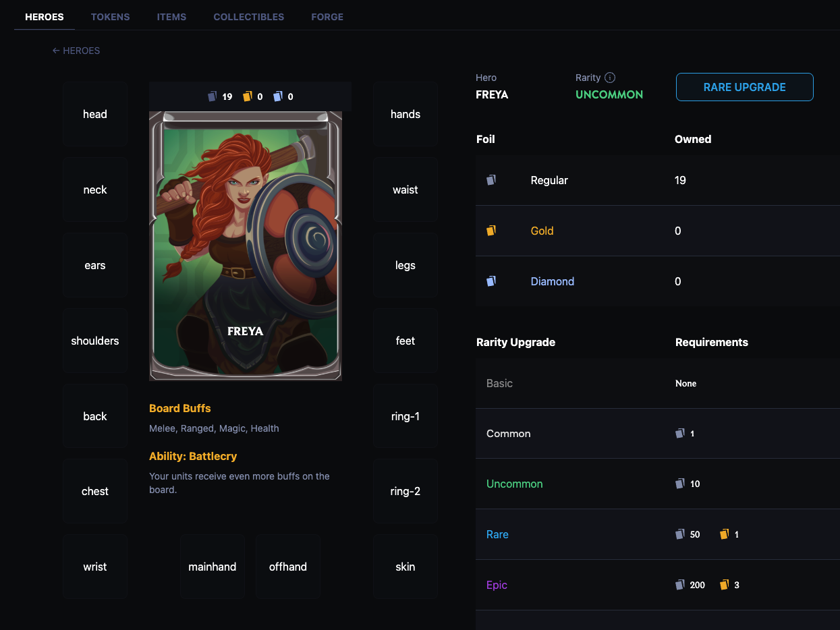Click the card icon in the Uncommon row
The height and width of the screenshot is (630, 840).
680,484
